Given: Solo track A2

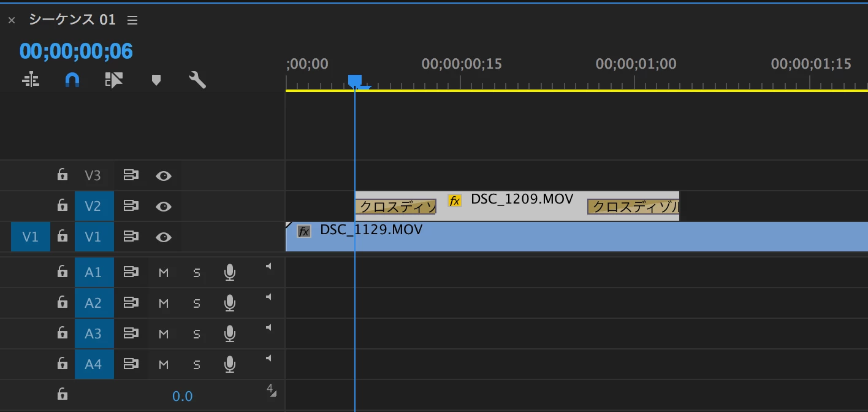Looking at the screenshot, I should tap(197, 303).
